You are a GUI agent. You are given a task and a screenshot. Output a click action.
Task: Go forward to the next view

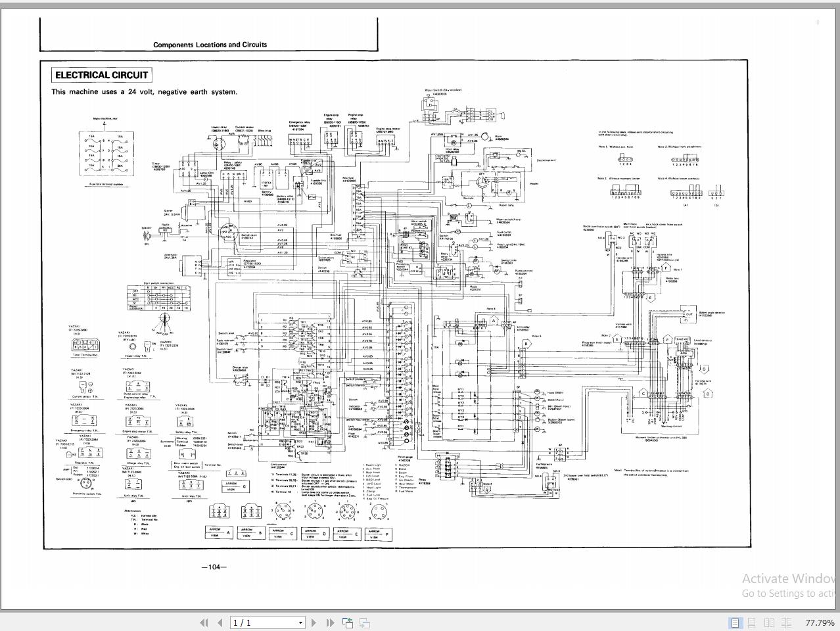(x=363, y=622)
